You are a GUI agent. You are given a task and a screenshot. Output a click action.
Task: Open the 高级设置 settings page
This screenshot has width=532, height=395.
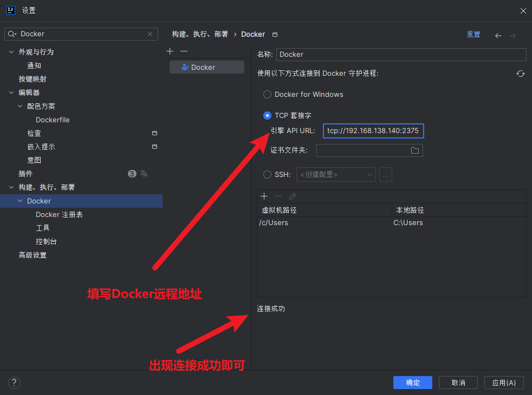tap(33, 255)
